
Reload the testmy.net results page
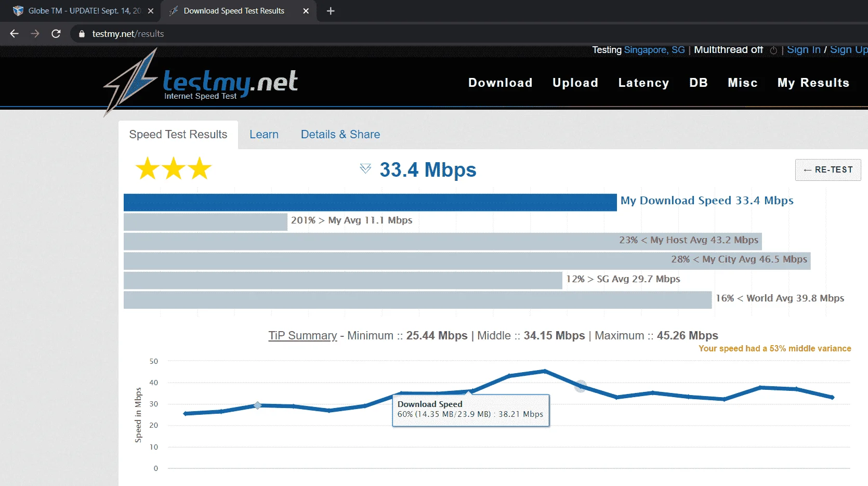click(x=56, y=34)
